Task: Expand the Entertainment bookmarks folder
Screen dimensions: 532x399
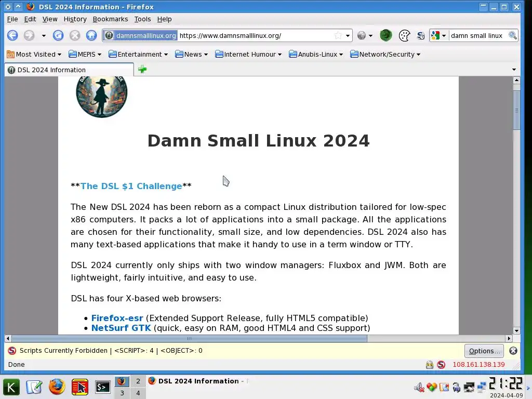Action: point(138,54)
